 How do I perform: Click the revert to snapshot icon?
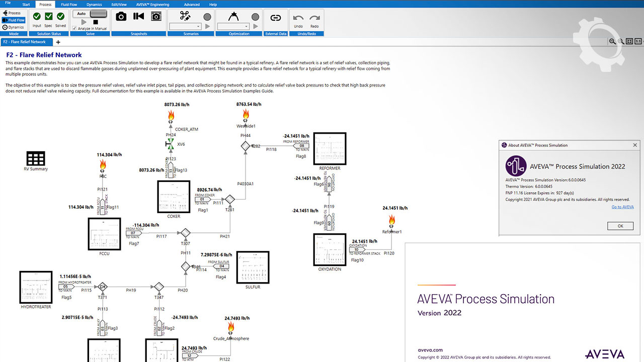click(139, 17)
